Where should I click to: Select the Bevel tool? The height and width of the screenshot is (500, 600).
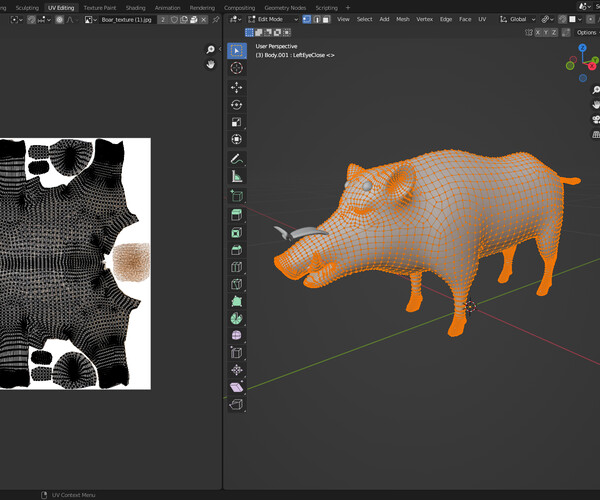pos(236,249)
